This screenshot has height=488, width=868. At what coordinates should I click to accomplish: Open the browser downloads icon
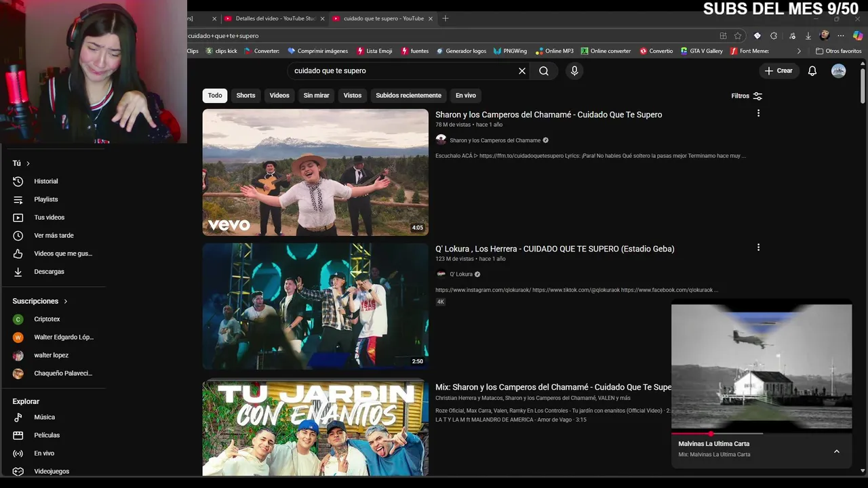(808, 35)
